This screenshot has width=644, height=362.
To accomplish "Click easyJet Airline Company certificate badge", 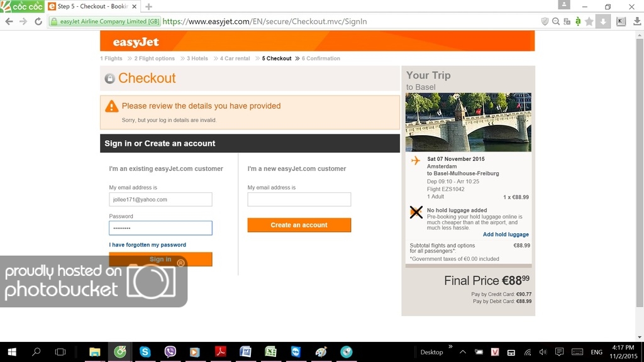I will (x=105, y=21).
